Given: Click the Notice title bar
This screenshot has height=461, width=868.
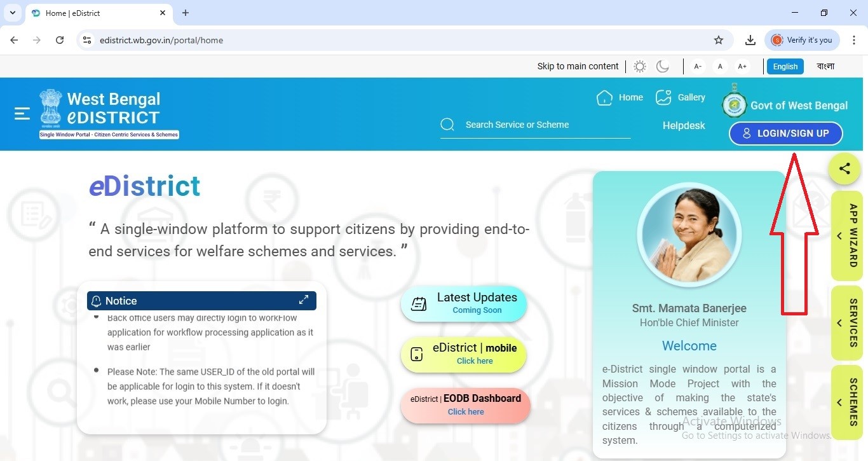Looking at the screenshot, I should (x=201, y=301).
